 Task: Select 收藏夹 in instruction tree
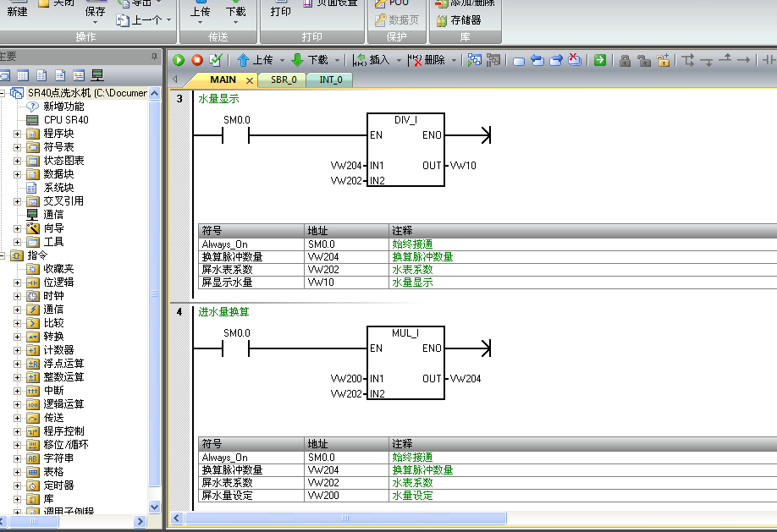(x=58, y=269)
